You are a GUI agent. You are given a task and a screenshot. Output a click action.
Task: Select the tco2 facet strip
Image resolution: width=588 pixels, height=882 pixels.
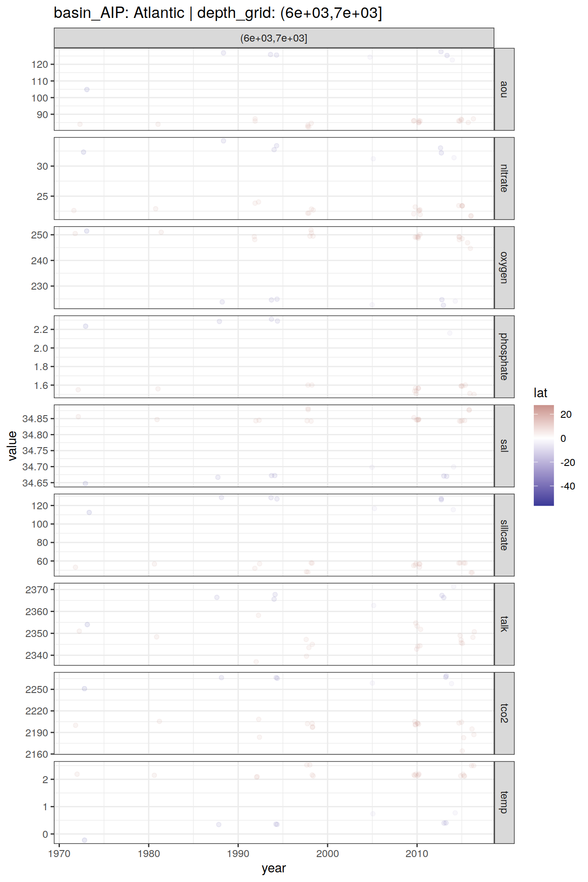click(504, 713)
